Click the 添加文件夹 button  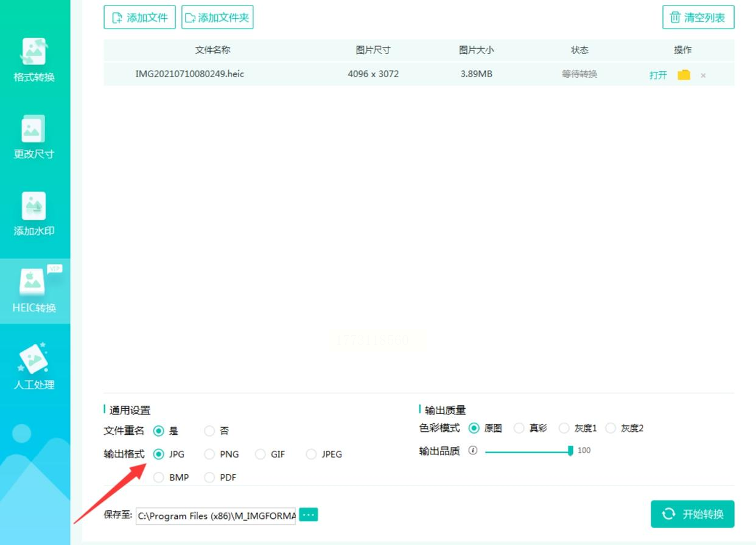pyautogui.click(x=217, y=17)
